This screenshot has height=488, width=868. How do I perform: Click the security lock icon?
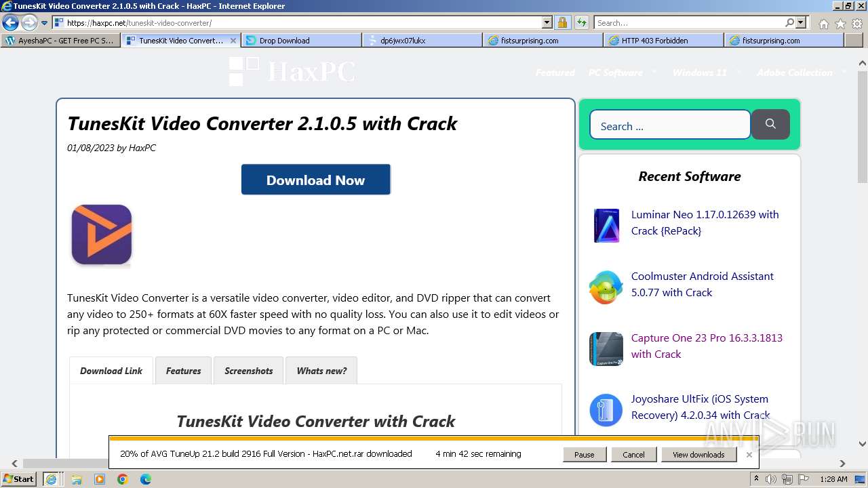[x=562, y=23]
